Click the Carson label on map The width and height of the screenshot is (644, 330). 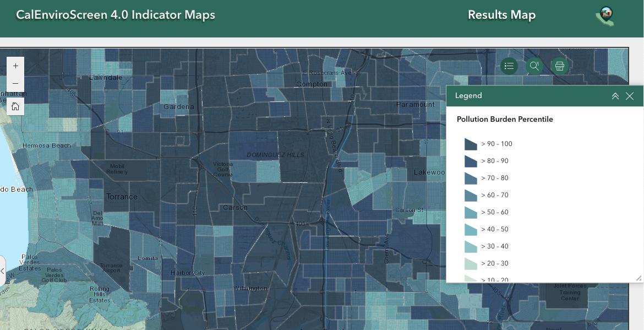235,208
